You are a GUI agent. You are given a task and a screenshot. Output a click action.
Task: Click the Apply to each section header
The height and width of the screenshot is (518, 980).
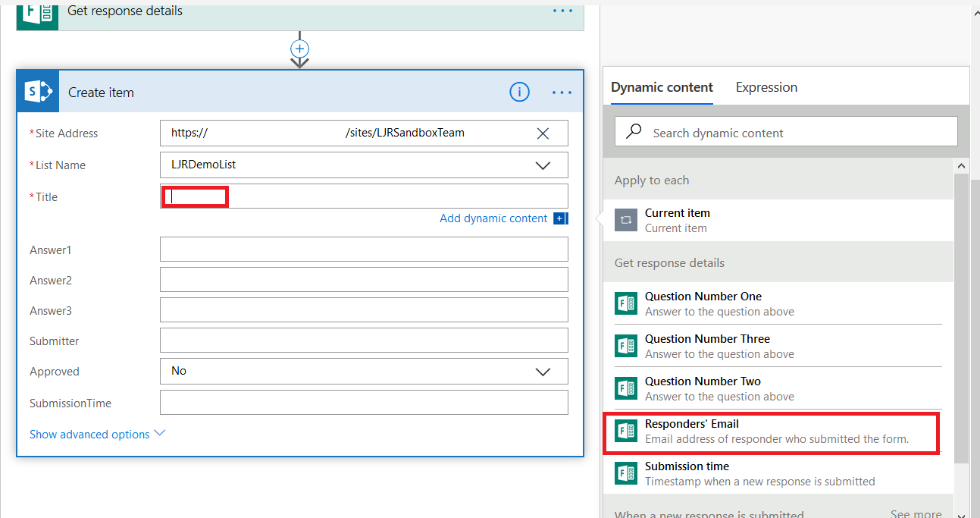pyautogui.click(x=778, y=181)
